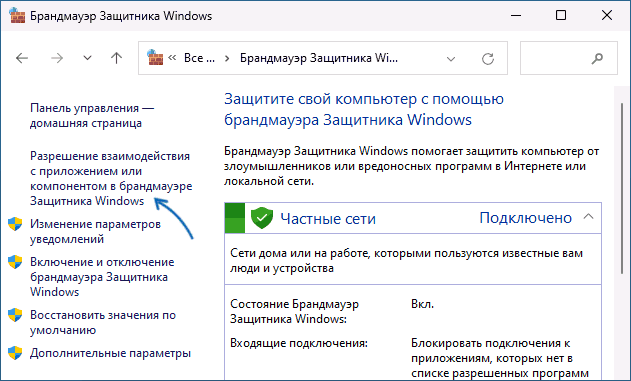Click the "Все ..." breadcrumb segment
Image resolution: width=631 pixels, height=381 pixels.
199,58
